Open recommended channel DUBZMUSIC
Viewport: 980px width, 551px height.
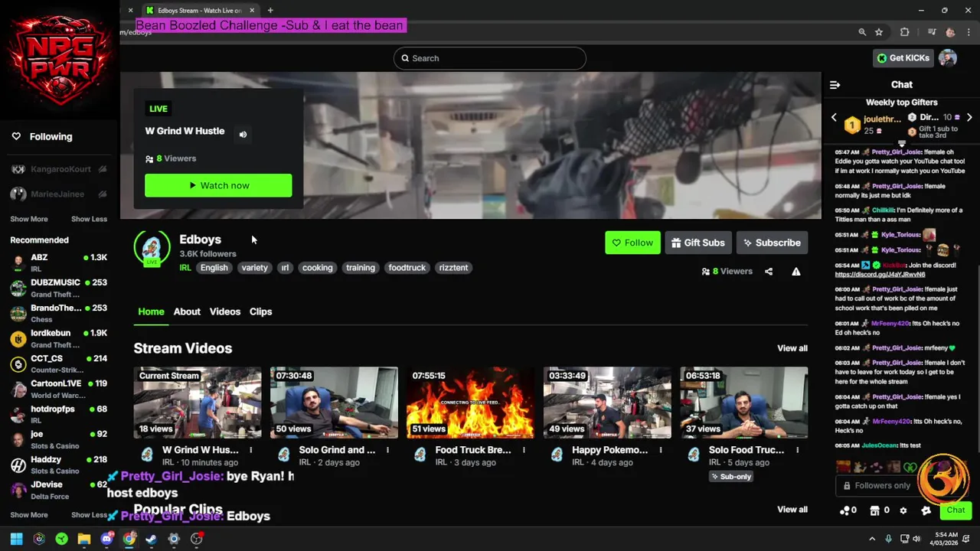tap(59, 288)
